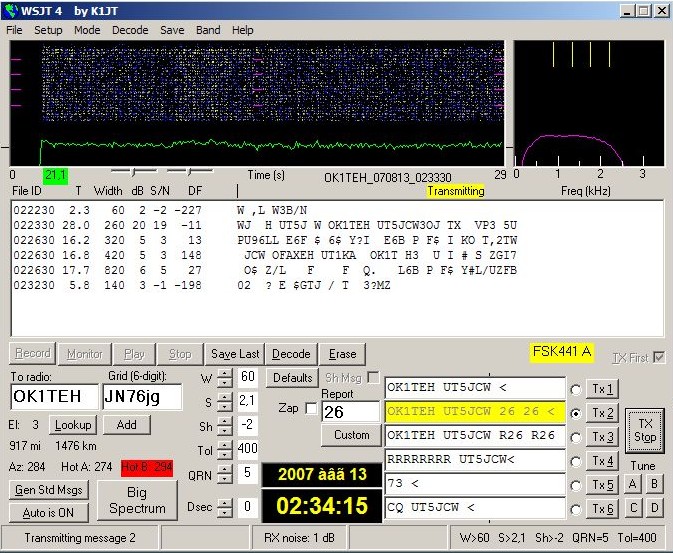
Task: Click the FSK441 A mode label
Action: tap(561, 352)
